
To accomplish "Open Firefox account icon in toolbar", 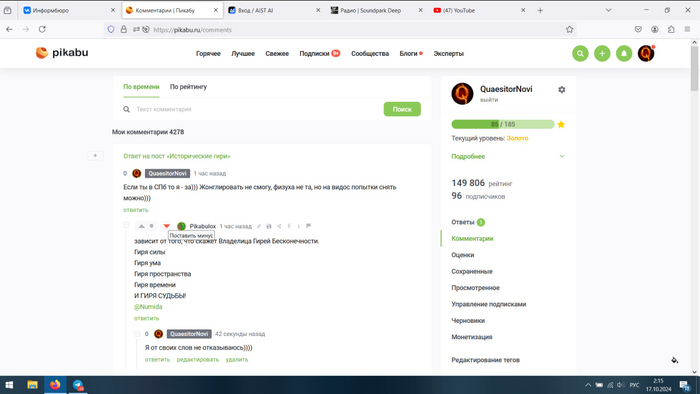I will pyautogui.click(x=654, y=29).
